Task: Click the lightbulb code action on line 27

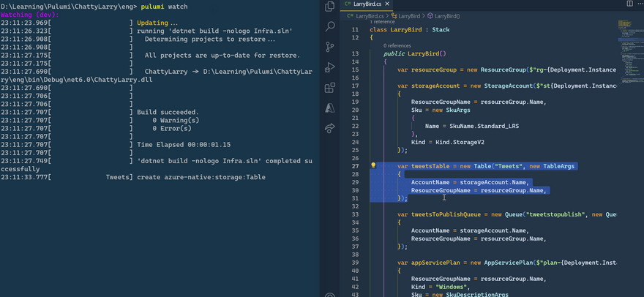Action: pyautogui.click(x=373, y=165)
